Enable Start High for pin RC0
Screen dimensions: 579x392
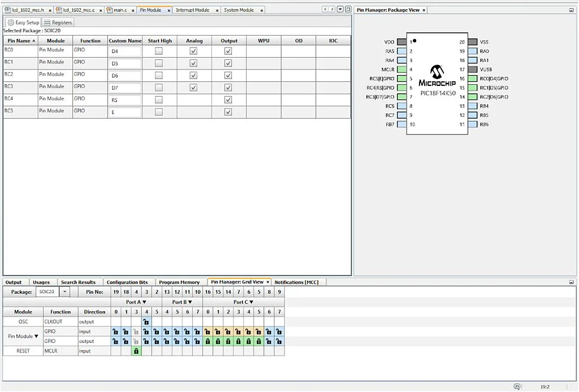tap(159, 51)
